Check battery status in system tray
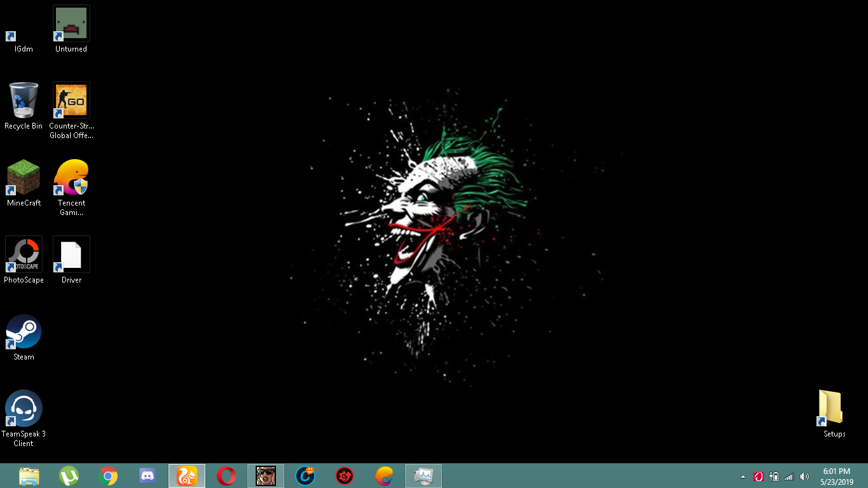The width and height of the screenshot is (868, 488). (774, 477)
